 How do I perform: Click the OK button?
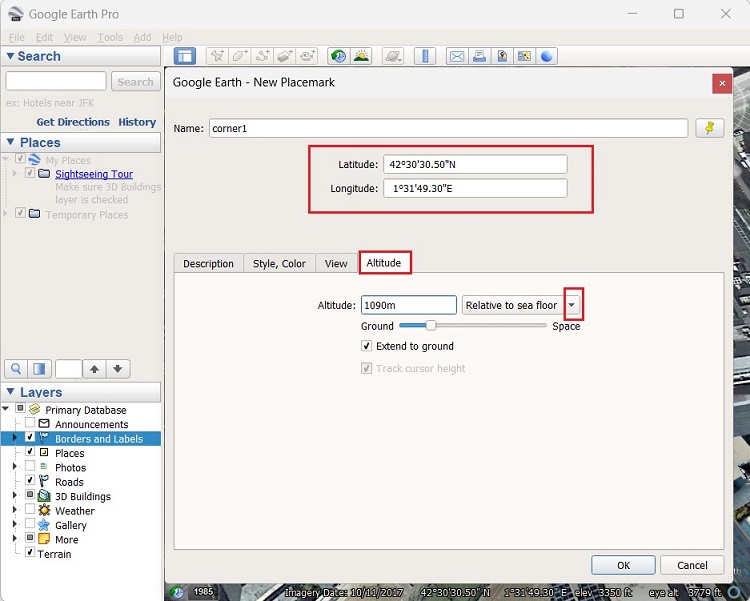tap(623, 565)
